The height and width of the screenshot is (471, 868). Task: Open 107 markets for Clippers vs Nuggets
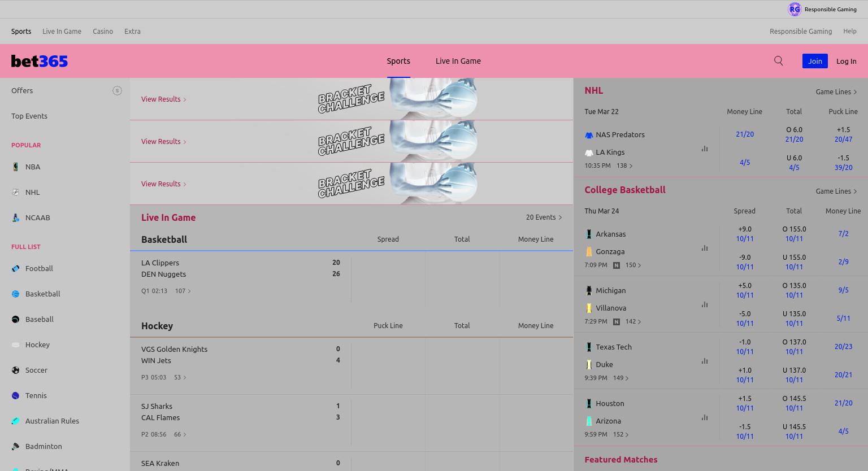click(183, 291)
